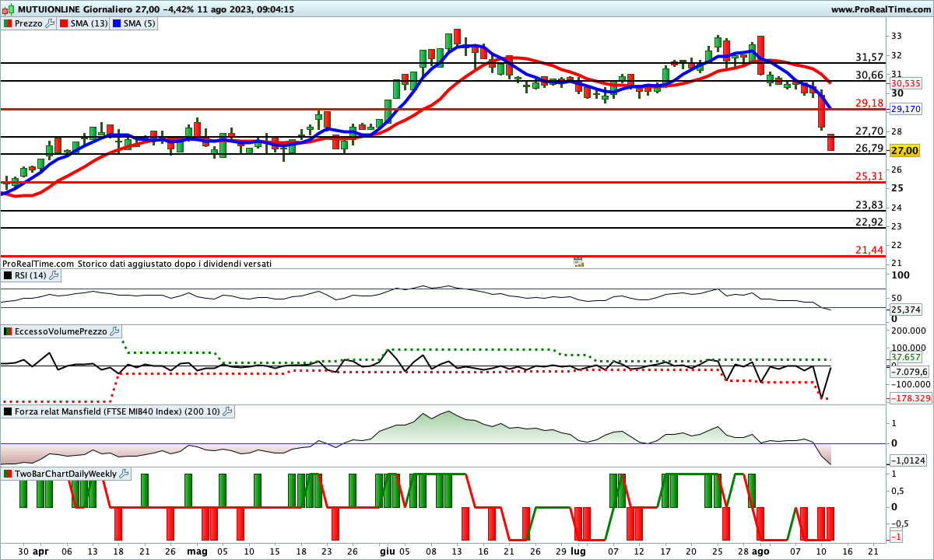Image resolution: width=934 pixels, height=560 pixels.
Task: Click the 25,374 RSI value tag
Action: [x=905, y=310]
